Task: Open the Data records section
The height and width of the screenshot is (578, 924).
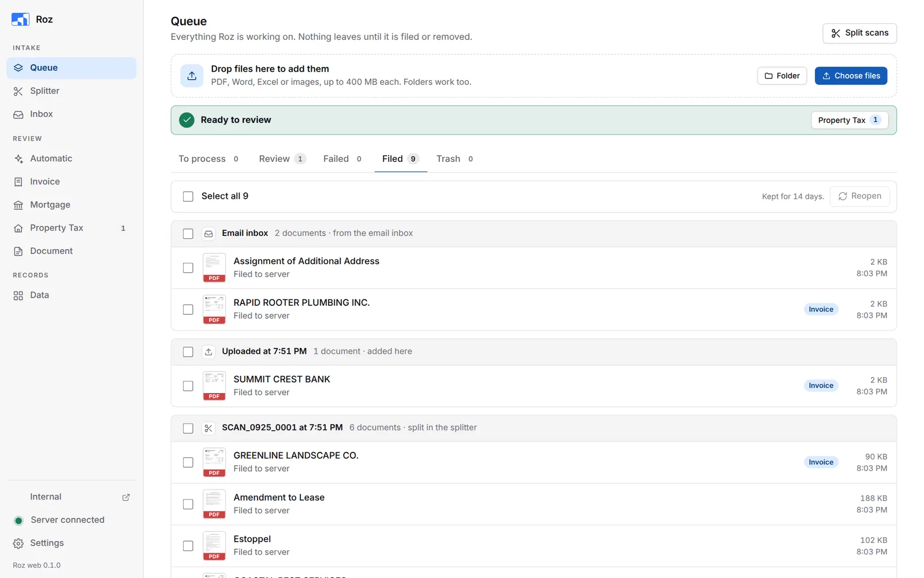Action: point(72,295)
